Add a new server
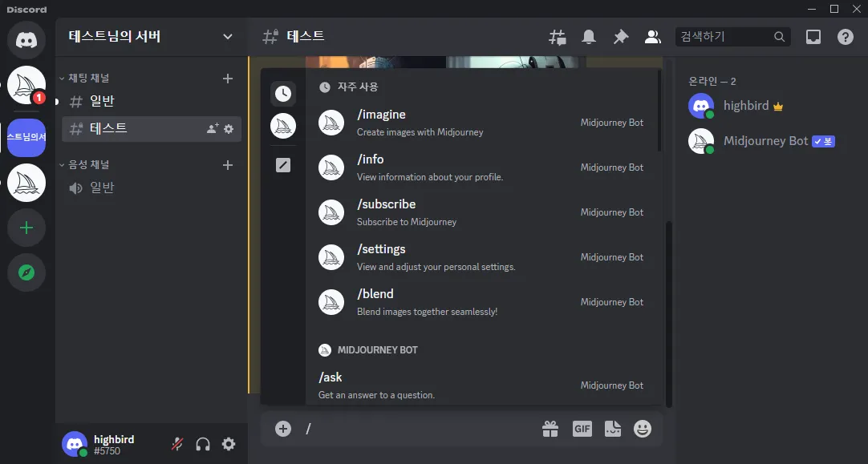868x464 pixels. click(26, 228)
